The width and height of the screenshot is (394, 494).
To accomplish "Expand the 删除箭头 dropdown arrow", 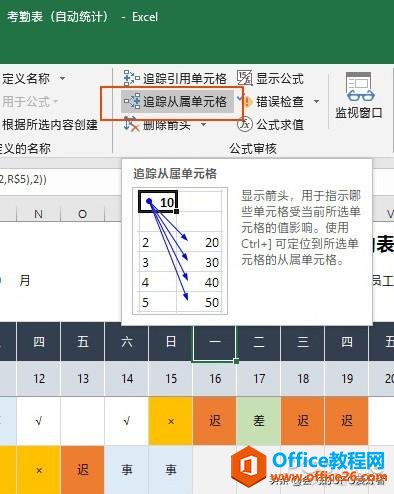I will [204, 125].
